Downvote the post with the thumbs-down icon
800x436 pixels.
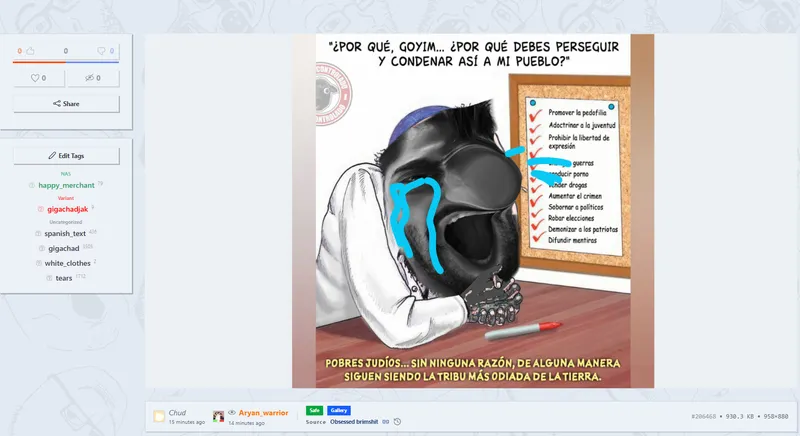tap(101, 50)
